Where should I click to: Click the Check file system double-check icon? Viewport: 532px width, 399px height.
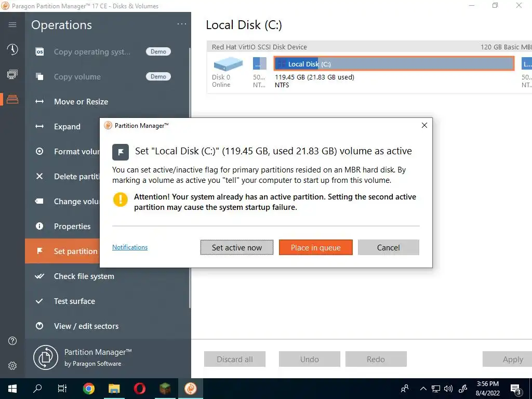coord(39,276)
